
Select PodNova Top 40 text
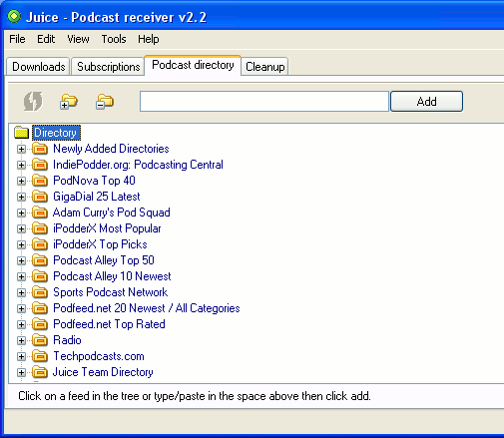click(x=94, y=181)
